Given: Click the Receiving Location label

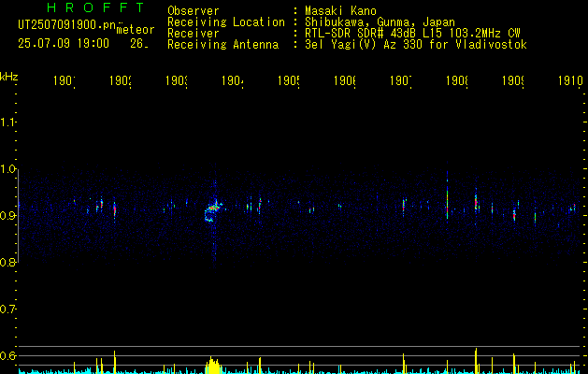Looking at the screenshot, I should (x=226, y=22).
